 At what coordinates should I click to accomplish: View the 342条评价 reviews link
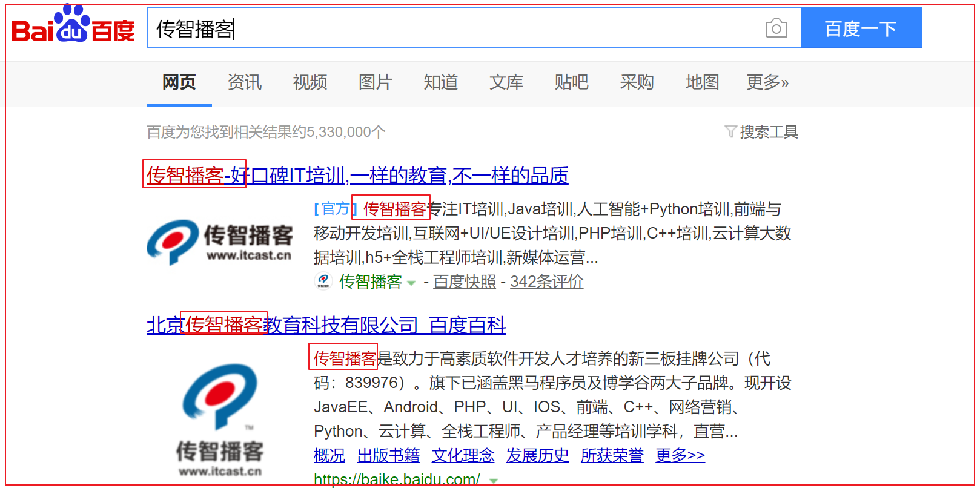(547, 282)
